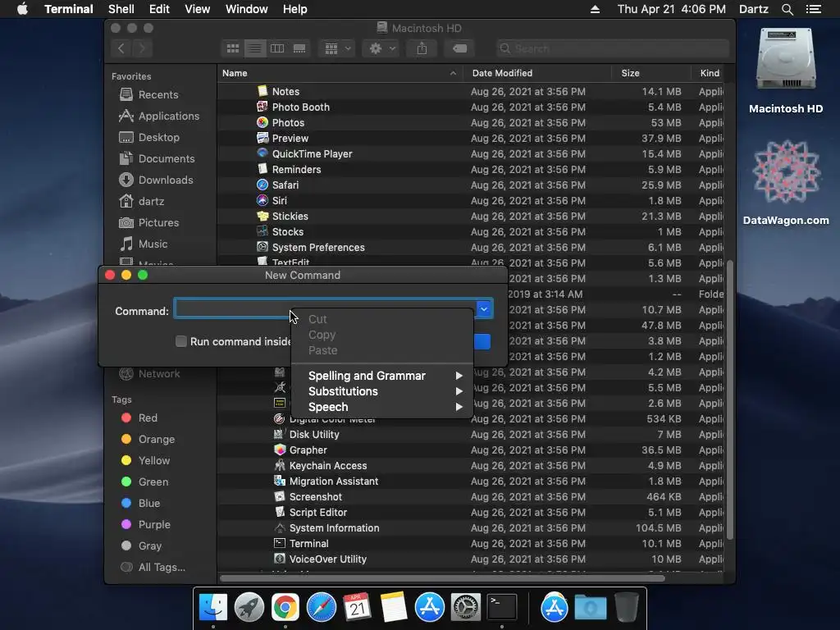The height and width of the screenshot is (630, 840).
Task: Select Terminal row in Finder list
Action: pyautogui.click(x=470, y=543)
